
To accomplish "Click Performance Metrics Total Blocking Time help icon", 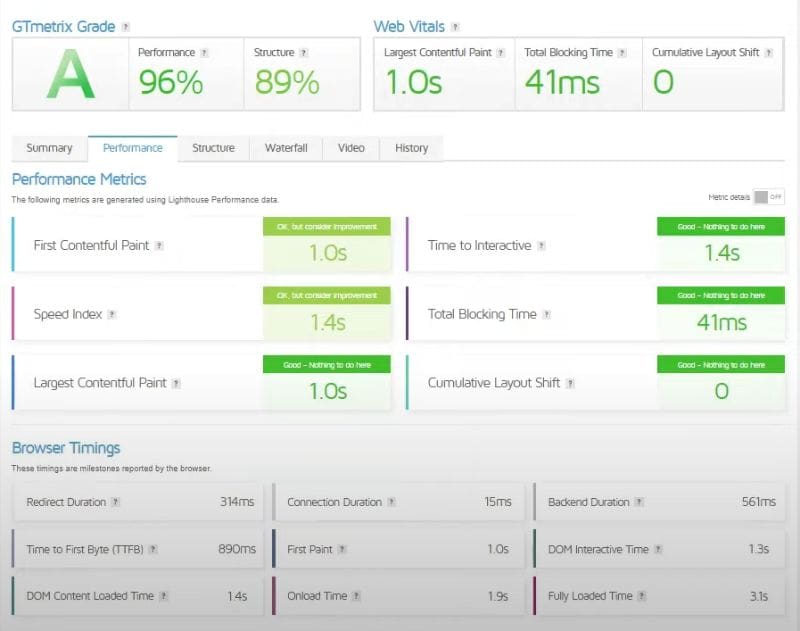I will [x=546, y=314].
